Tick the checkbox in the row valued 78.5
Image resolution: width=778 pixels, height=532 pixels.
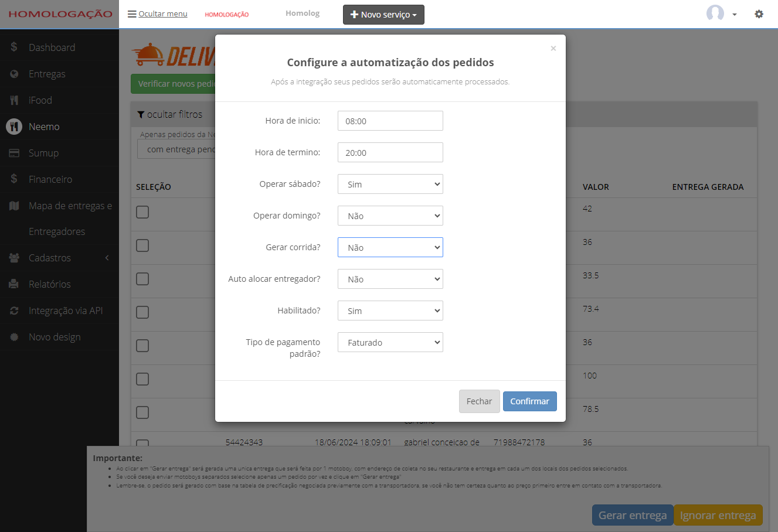[142, 412]
